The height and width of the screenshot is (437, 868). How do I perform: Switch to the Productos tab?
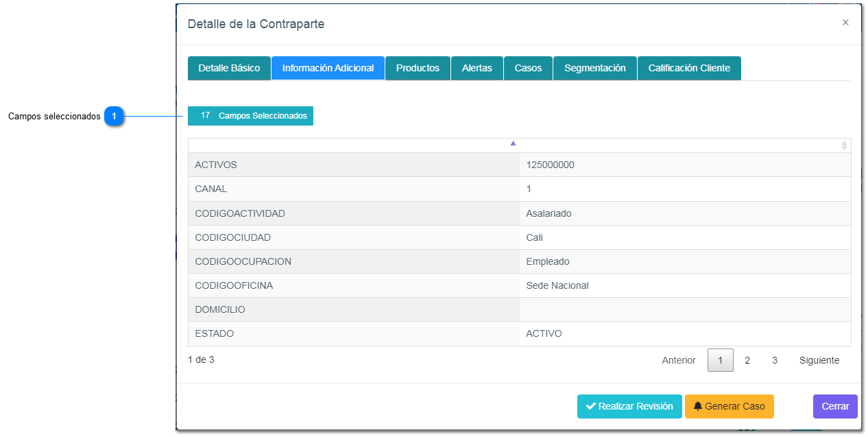point(418,69)
